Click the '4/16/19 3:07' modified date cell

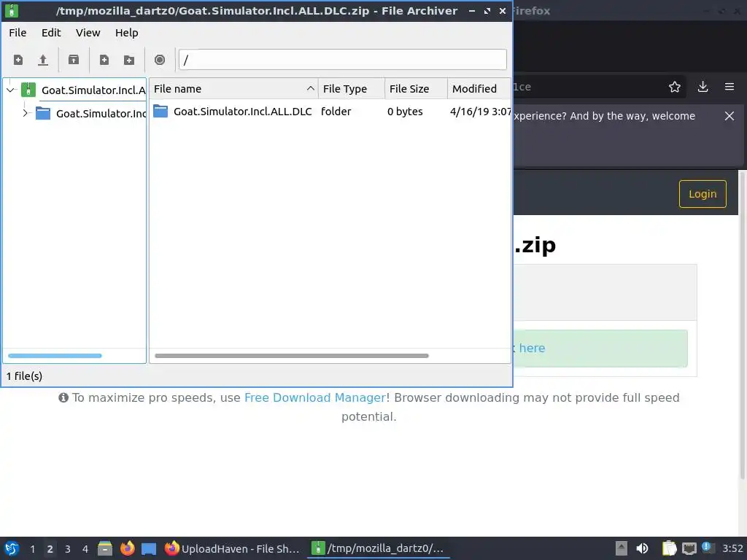coord(480,112)
